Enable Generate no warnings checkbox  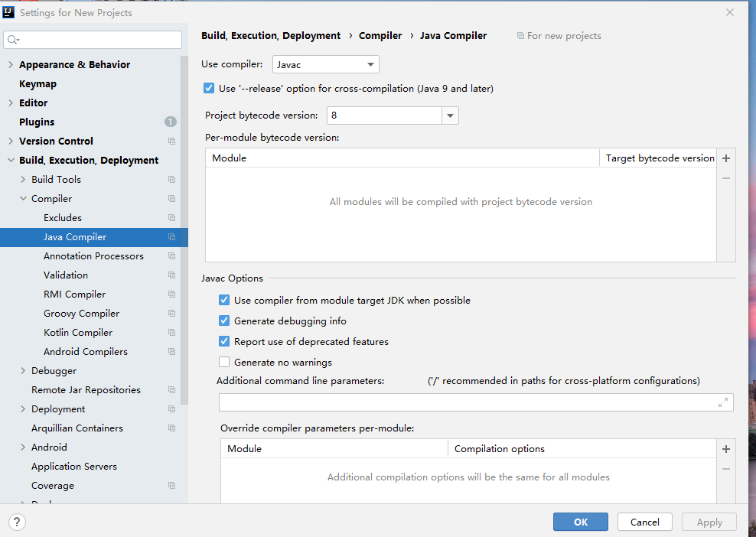[x=224, y=362]
